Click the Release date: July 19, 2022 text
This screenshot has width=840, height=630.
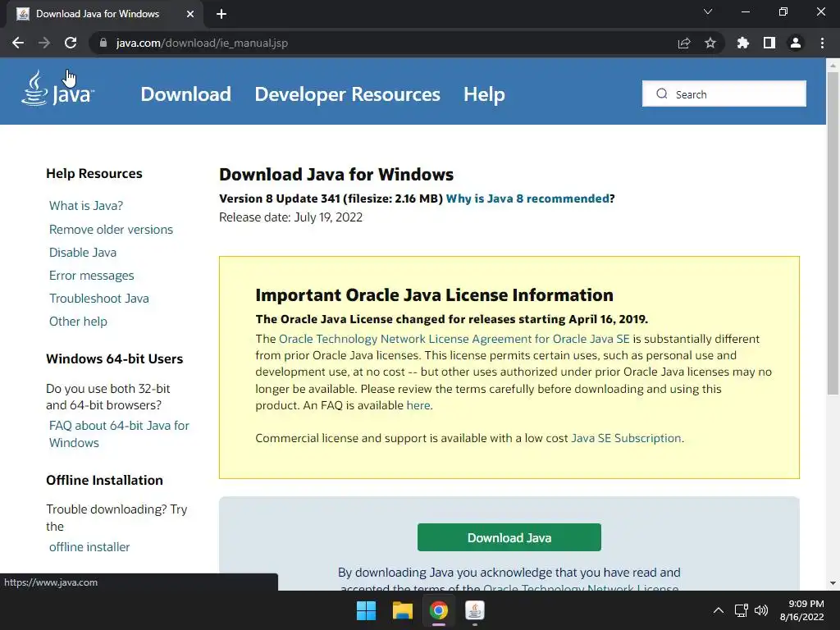[x=290, y=217]
